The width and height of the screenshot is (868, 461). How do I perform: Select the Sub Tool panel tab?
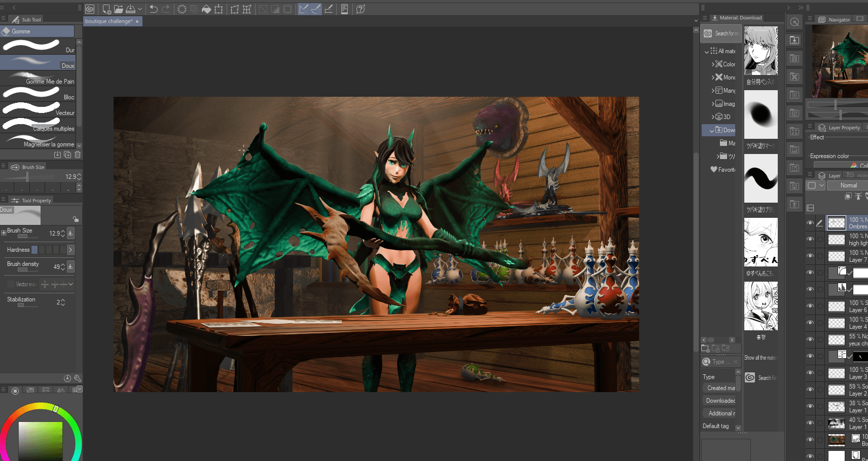point(26,19)
